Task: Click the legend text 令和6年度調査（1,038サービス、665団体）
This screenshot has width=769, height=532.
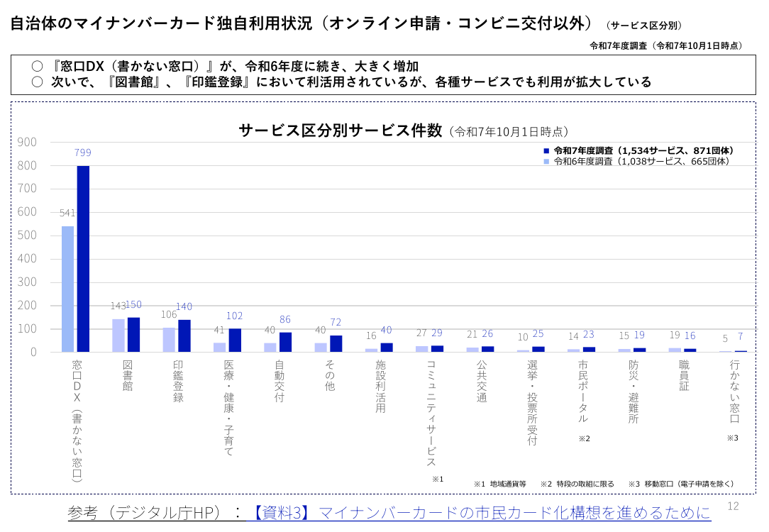Action: coord(642,161)
